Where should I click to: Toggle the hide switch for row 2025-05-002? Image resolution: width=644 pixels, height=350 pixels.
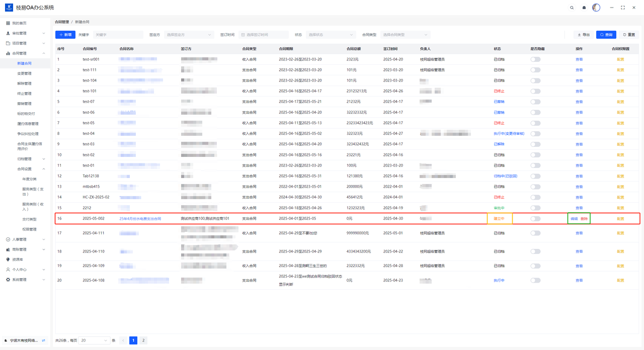pyautogui.click(x=535, y=219)
